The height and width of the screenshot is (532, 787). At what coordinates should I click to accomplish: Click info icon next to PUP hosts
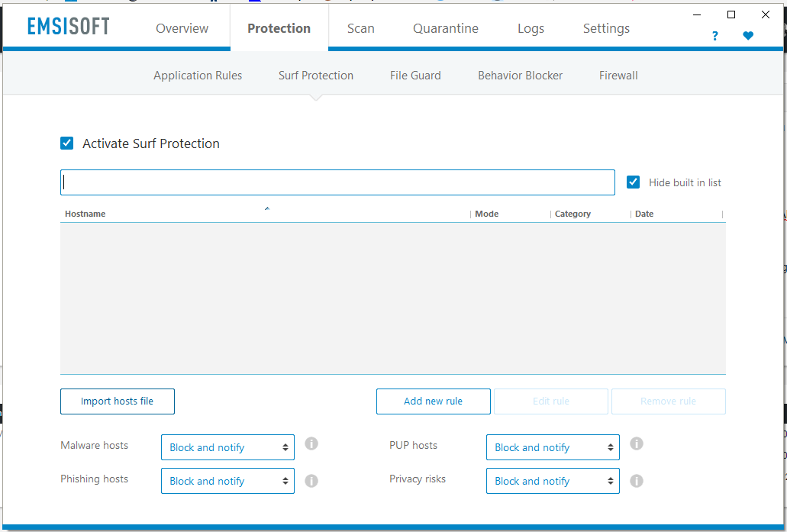point(637,444)
